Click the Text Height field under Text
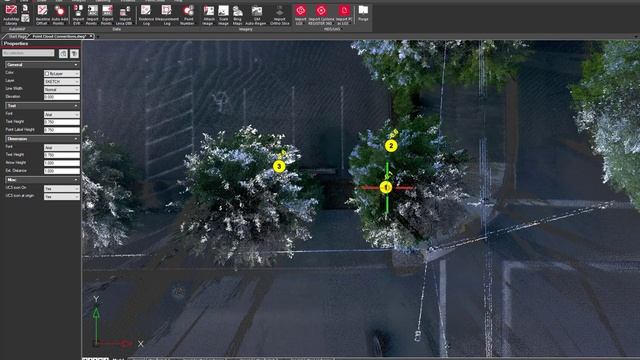This screenshot has height=360, width=640. pyautogui.click(x=62, y=122)
